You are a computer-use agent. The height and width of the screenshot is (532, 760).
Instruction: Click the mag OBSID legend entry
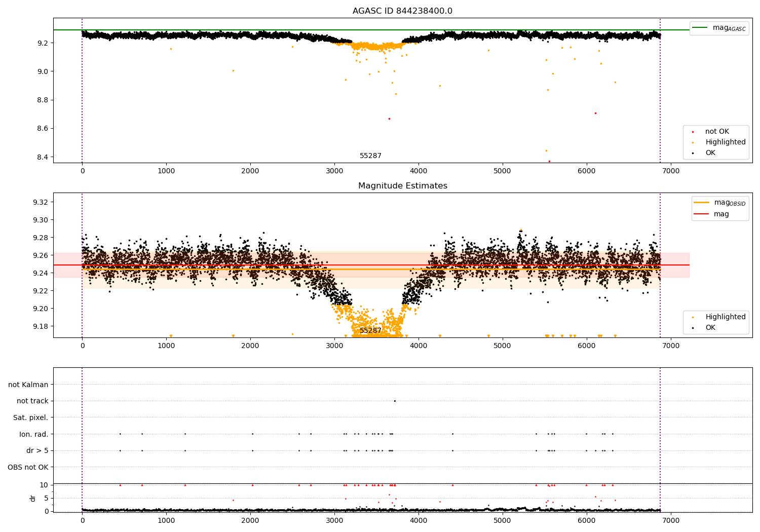pyautogui.click(x=719, y=203)
